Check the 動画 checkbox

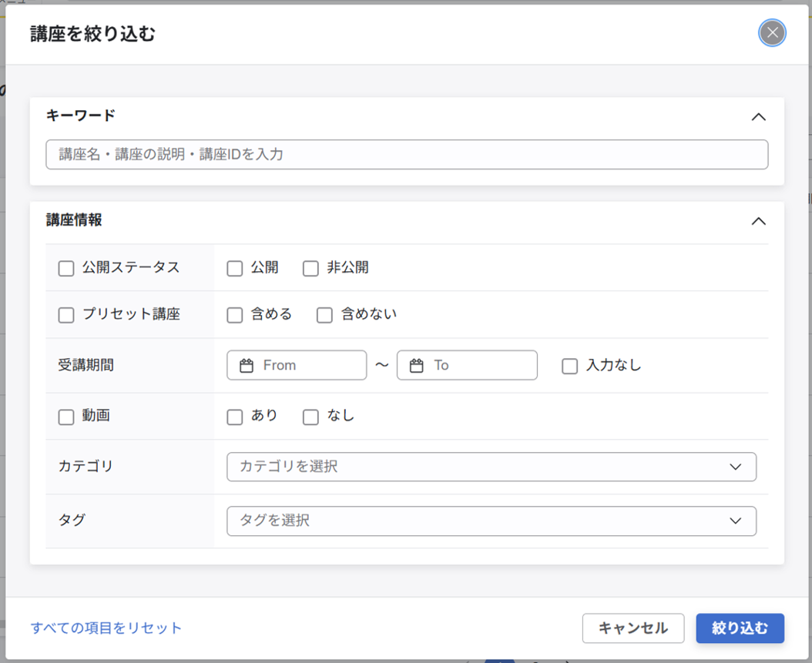(x=66, y=416)
